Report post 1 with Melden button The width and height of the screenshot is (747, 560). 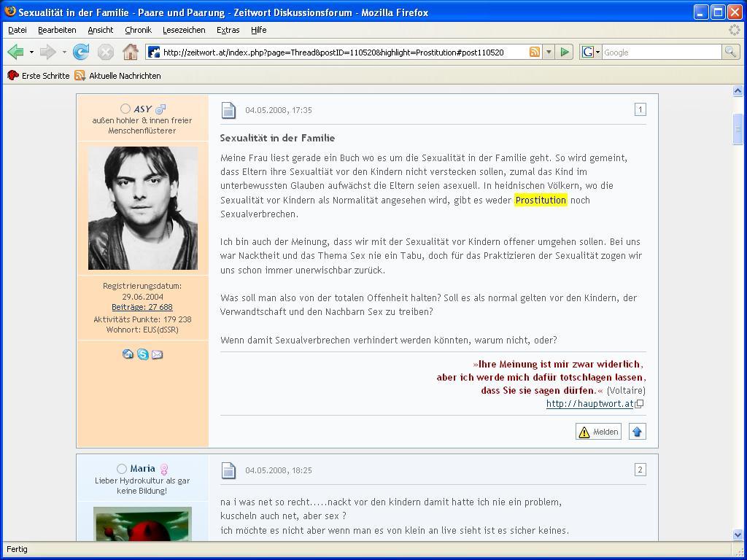pyautogui.click(x=598, y=432)
